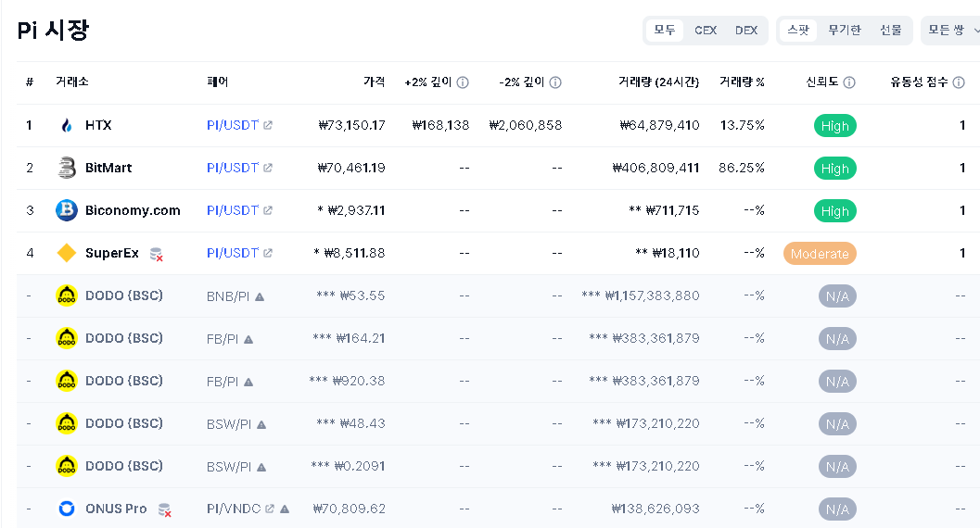Sort by the 거래량 (24시간) column header

659,82
